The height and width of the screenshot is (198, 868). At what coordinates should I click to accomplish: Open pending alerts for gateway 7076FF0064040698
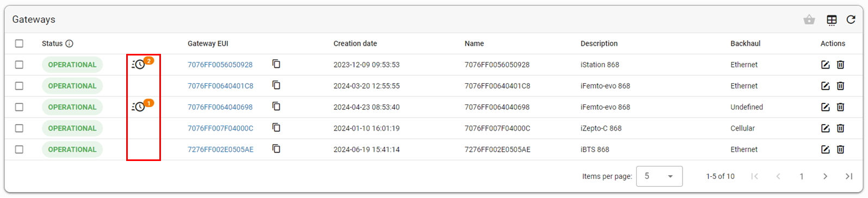[x=142, y=106]
